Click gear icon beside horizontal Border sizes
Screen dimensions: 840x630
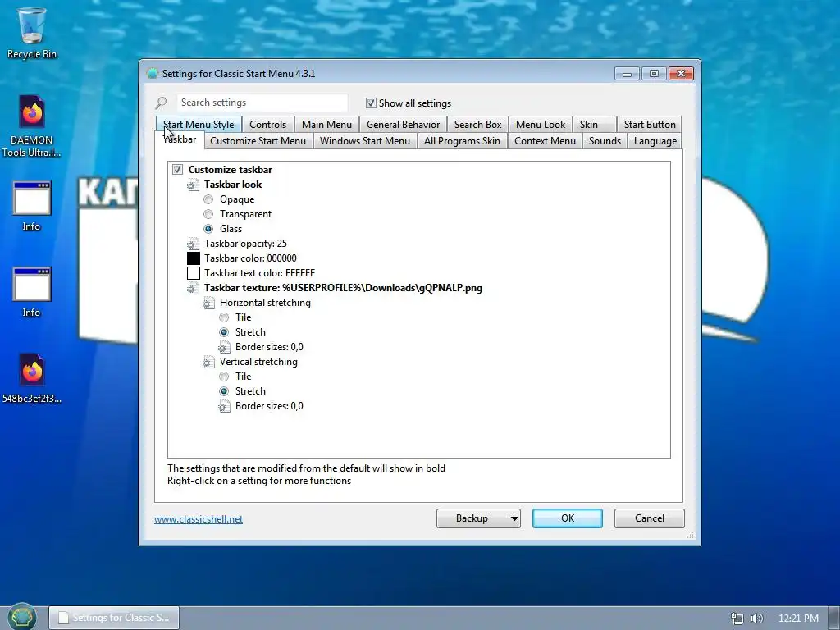pos(224,347)
